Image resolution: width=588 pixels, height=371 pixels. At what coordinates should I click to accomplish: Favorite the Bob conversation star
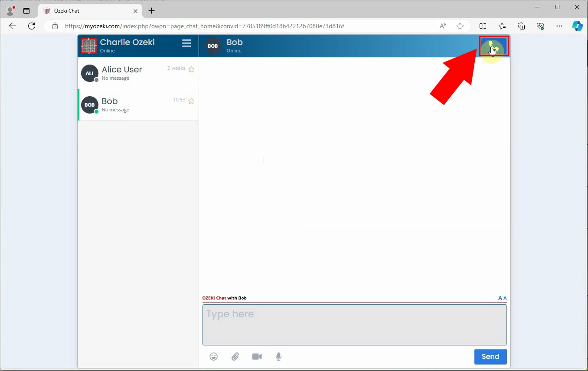191,101
